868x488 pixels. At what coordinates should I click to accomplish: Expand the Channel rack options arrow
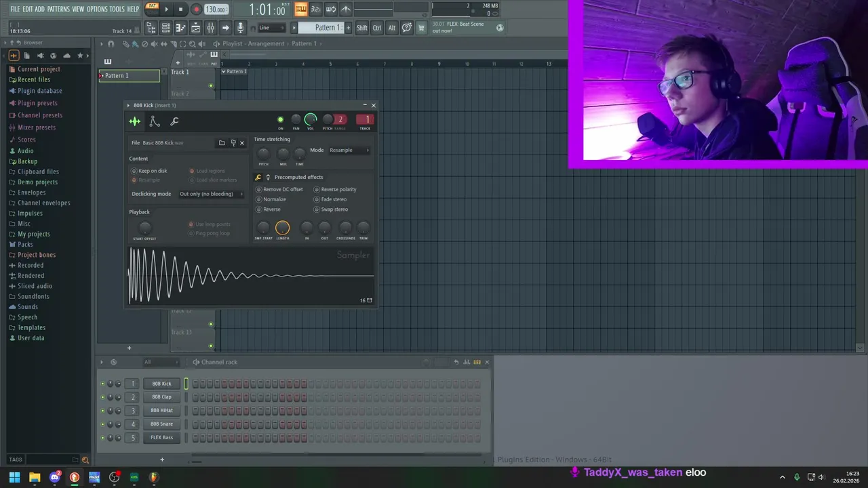pos(102,362)
